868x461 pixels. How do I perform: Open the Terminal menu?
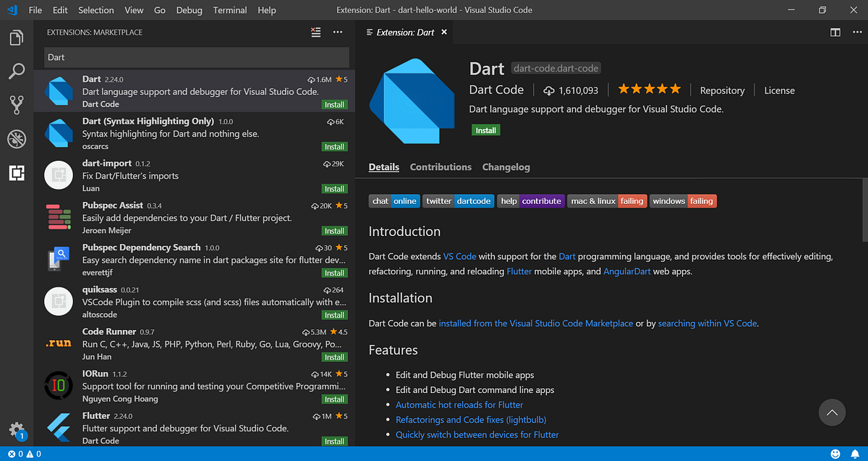(230, 9)
